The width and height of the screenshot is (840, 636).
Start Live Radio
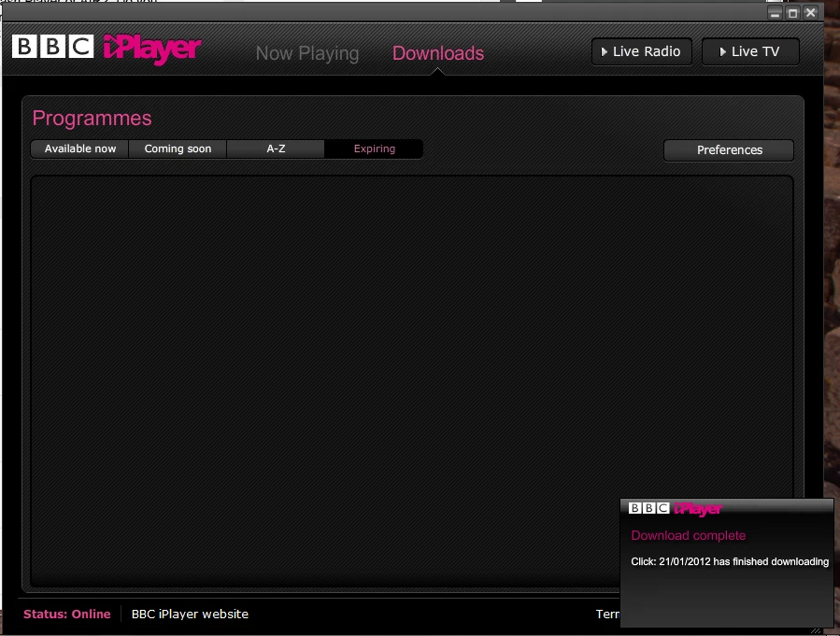coord(642,51)
